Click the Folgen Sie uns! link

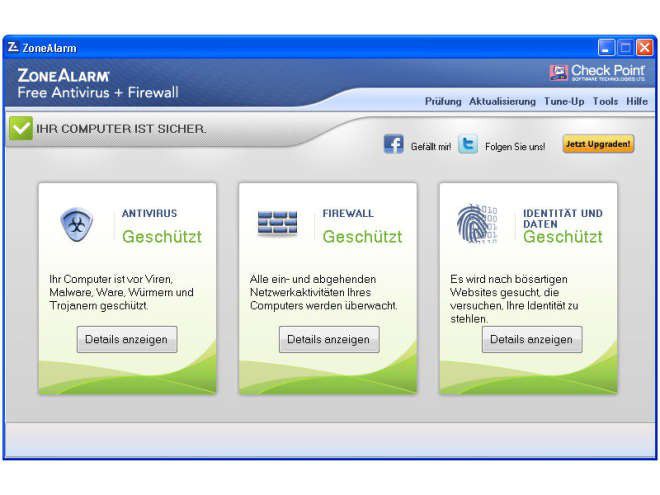(515, 146)
